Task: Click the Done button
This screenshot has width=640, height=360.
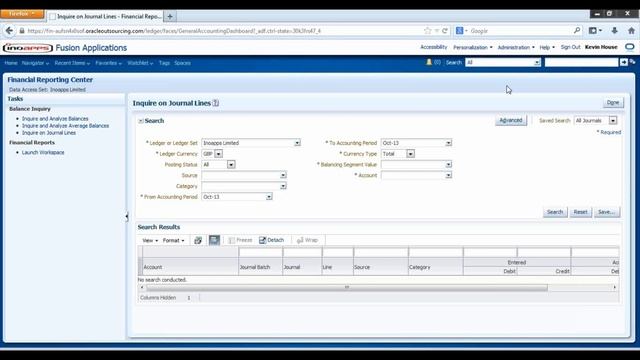Action: [613, 103]
